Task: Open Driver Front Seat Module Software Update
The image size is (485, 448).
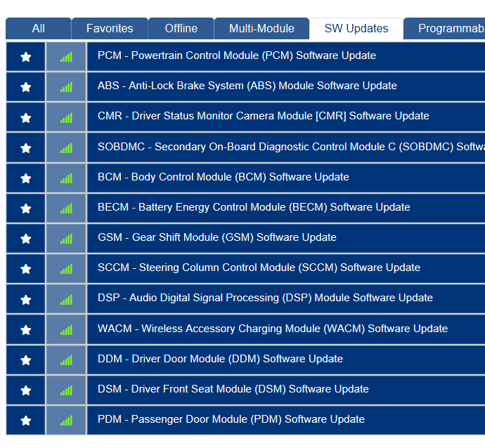Action: point(233,389)
